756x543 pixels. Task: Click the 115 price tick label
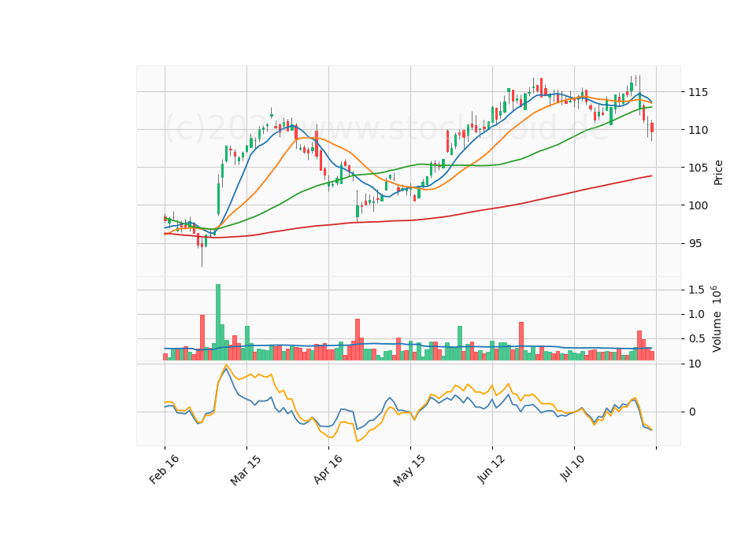699,92
